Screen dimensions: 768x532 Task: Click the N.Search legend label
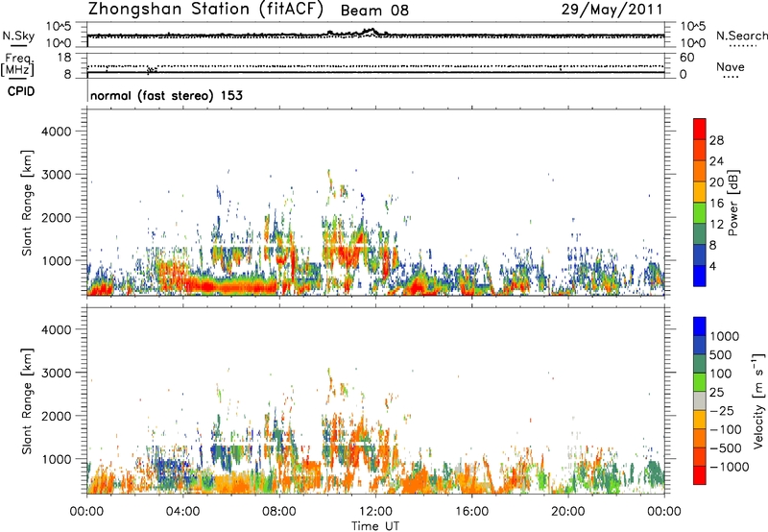tap(741, 36)
